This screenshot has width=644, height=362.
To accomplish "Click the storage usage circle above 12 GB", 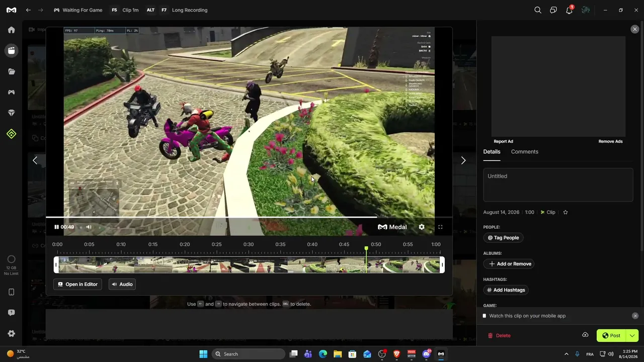I will tap(11, 259).
